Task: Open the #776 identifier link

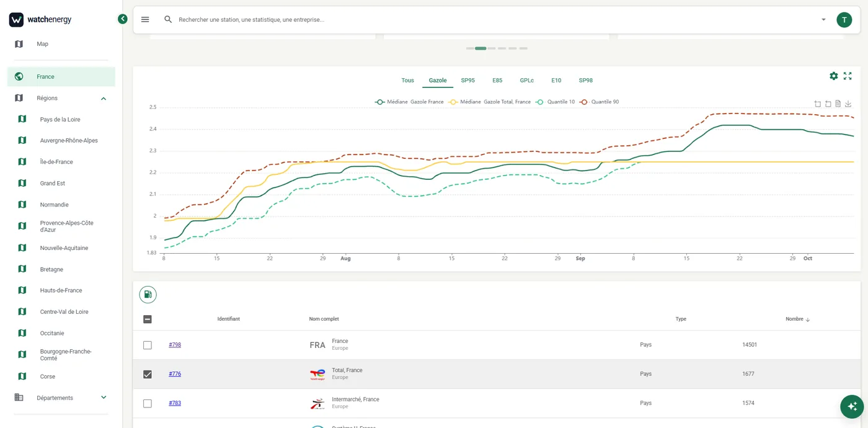Action: (175, 374)
